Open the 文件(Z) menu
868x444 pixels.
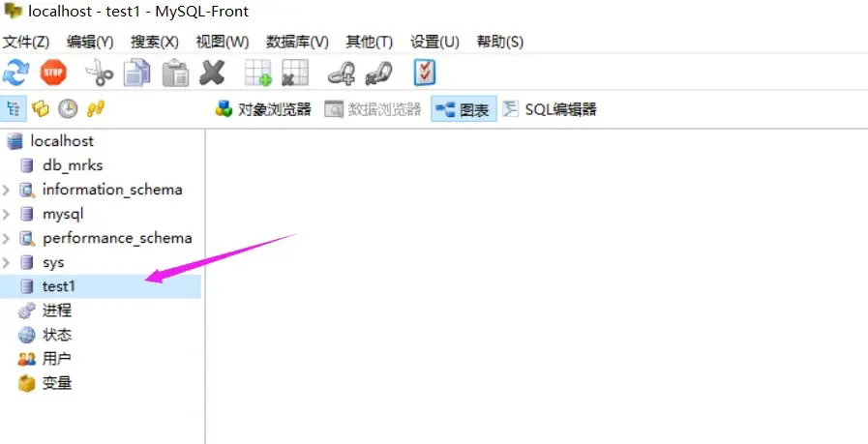coord(26,42)
